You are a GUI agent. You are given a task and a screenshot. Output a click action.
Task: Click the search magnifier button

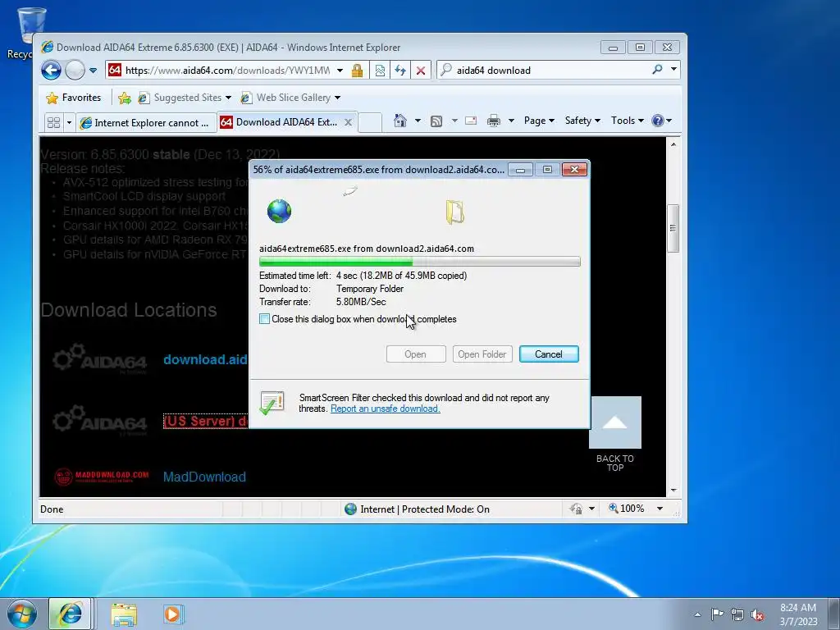click(657, 70)
